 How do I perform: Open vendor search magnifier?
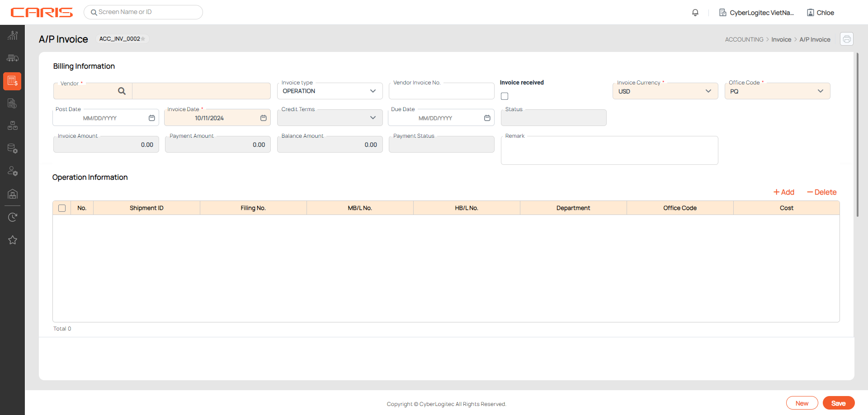coord(122,91)
